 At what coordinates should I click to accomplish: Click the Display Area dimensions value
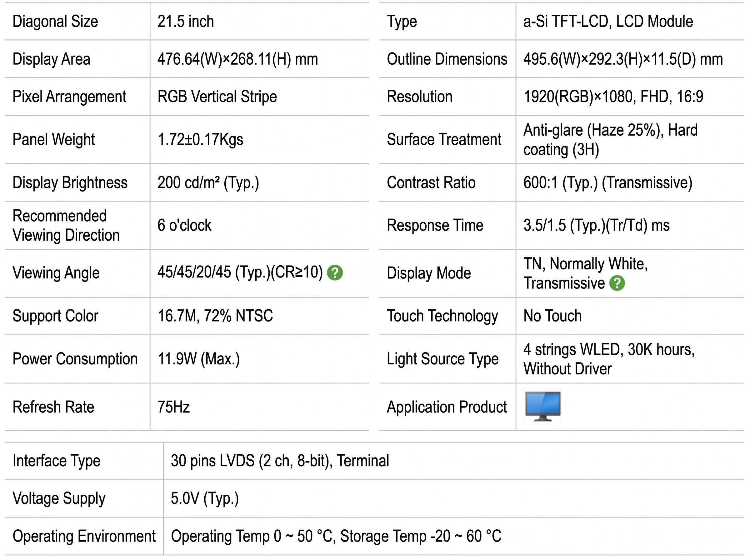237,59
